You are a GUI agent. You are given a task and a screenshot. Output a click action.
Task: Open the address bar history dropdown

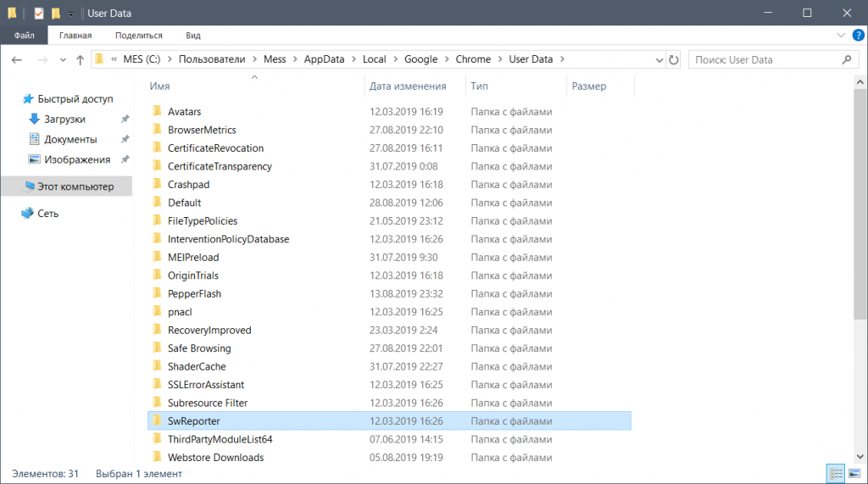[659, 60]
